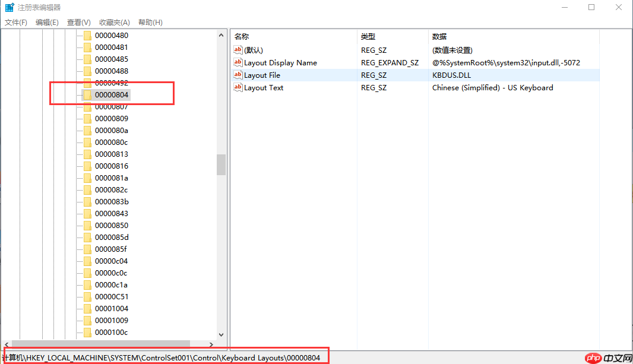The width and height of the screenshot is (633, 364).
Task: Open the 查看(V) menu
Action: point(78,22)
